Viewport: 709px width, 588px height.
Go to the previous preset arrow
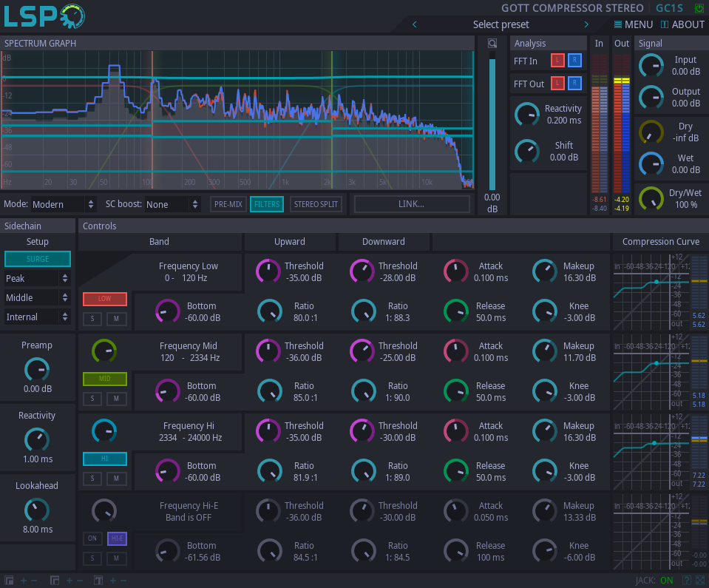pyautogui.click(x=414, y=24)
